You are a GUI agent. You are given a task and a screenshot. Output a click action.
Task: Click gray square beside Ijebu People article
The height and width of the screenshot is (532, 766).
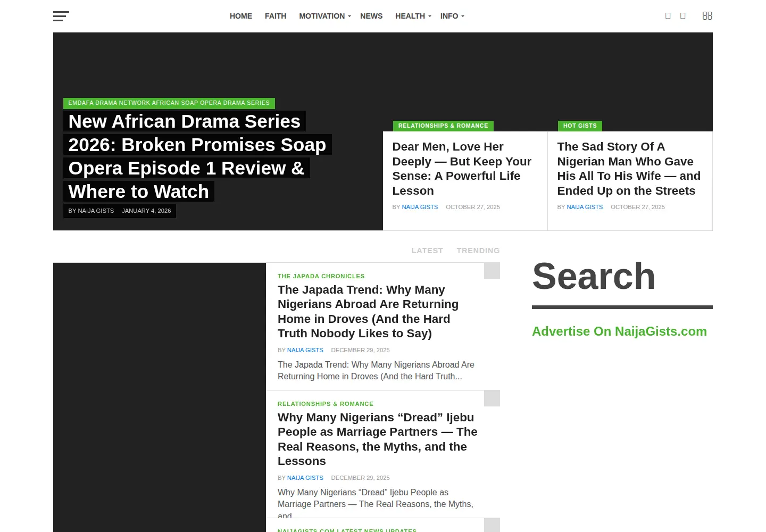point(492,398)
